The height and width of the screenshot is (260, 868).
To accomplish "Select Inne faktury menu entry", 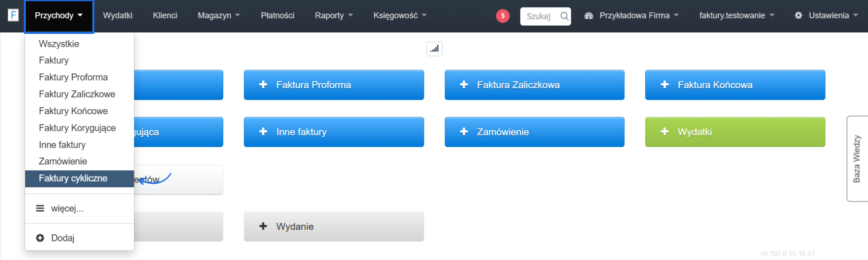I will [x=80, y=144].
